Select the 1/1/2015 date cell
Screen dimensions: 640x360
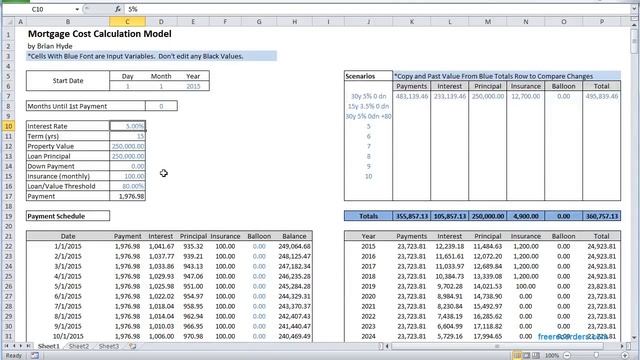(68, 247)
